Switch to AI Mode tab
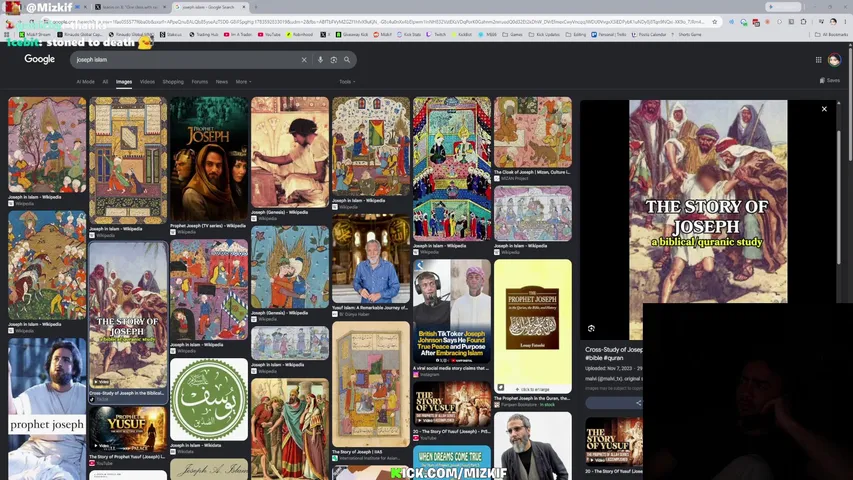853x480 pixels. tap(85, 82)
